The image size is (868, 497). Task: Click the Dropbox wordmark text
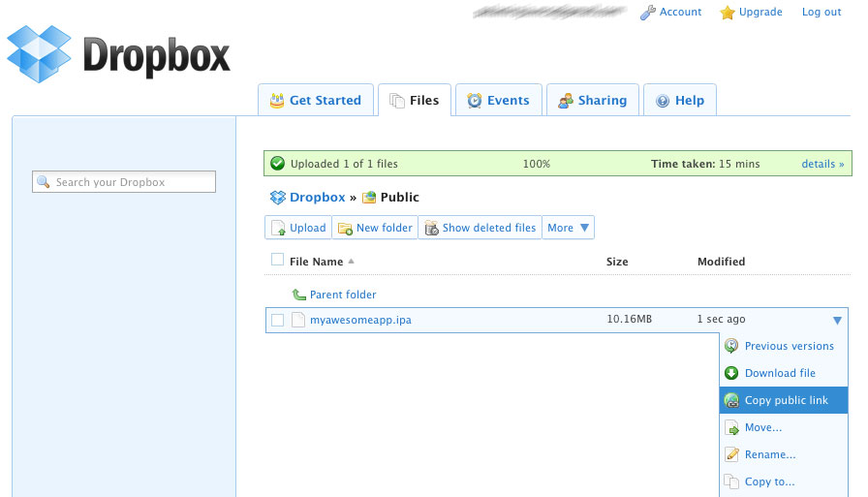pos(157,55)
